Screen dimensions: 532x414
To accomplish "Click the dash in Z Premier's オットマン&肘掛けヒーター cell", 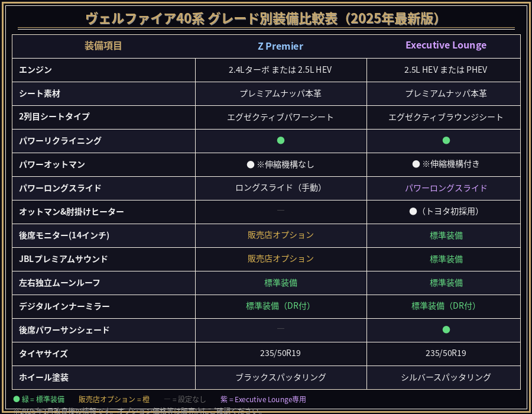I will pyautogui.click(x=281, y=211).
